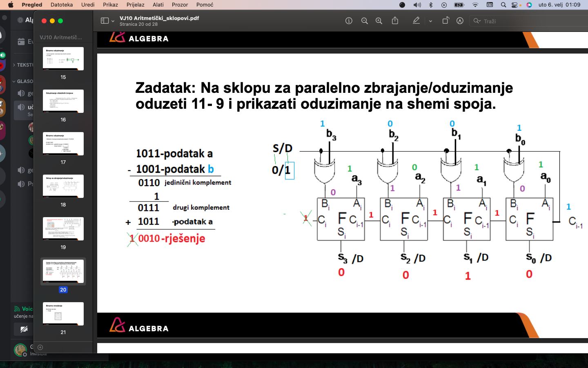Open the Prijelaz menu

coord(136,5)
